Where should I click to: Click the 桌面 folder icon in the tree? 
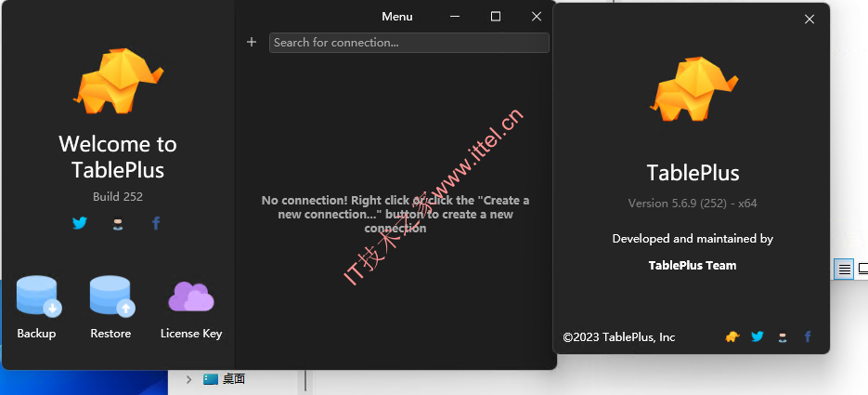coord(211,379)
